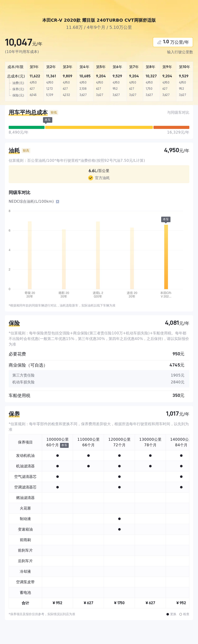Click the small play icon next to NEDC综合油耗
Image resolution: width=198 pixels, height=644 pixels.
(57, 201)
